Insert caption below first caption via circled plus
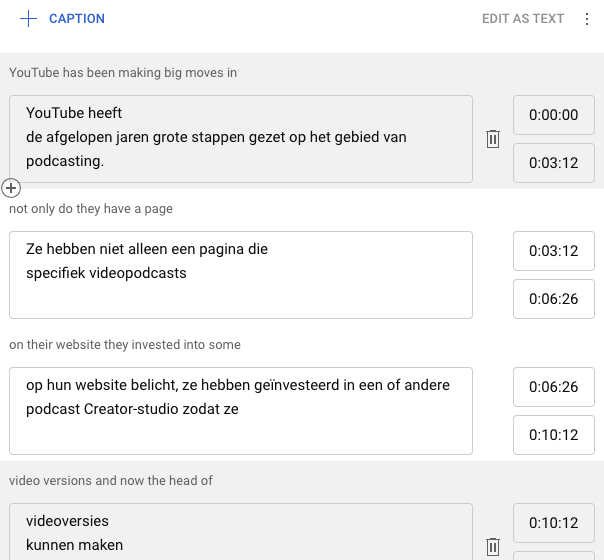The image size is (604, 560). pyautogui.click(x=11, y=188)
